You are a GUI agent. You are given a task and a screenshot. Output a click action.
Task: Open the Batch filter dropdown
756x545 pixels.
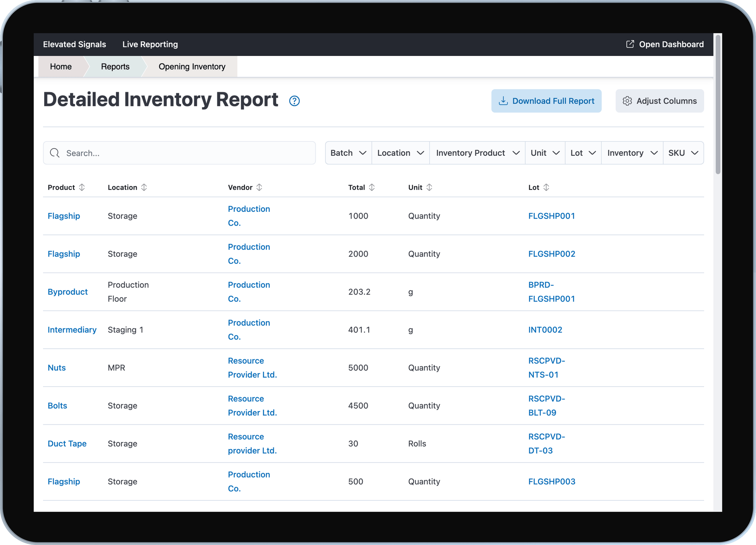pyautogui.click(x=347, y=153)
